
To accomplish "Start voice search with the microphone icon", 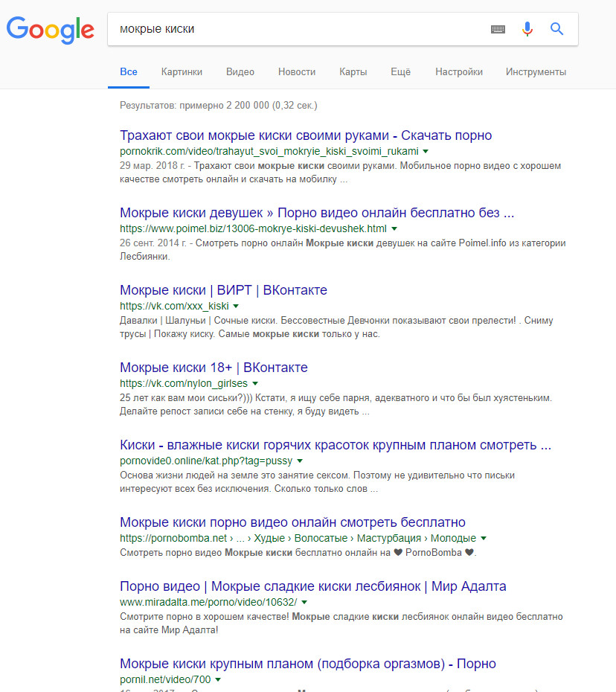I will [x=527, y=29].
